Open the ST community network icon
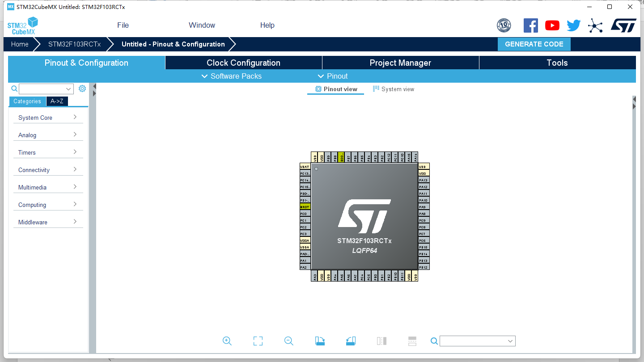 coord(595,25)
